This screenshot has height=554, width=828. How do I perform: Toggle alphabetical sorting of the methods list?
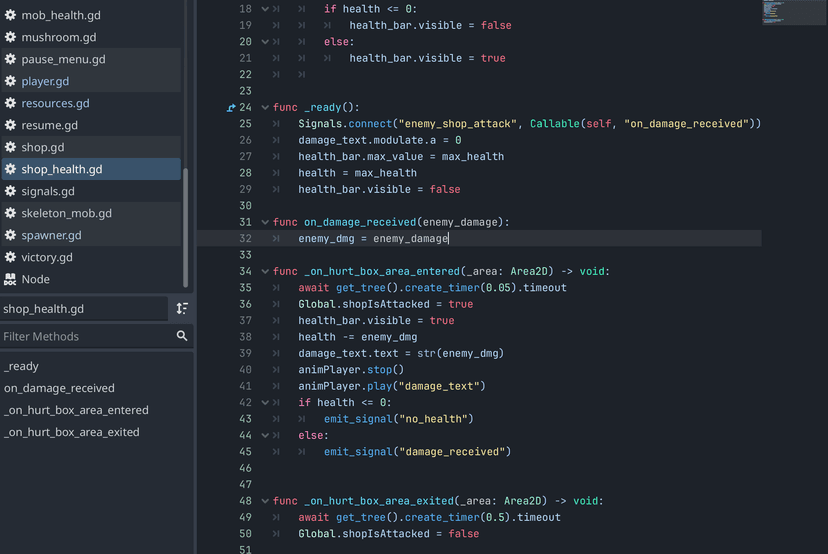coord(182,309)
